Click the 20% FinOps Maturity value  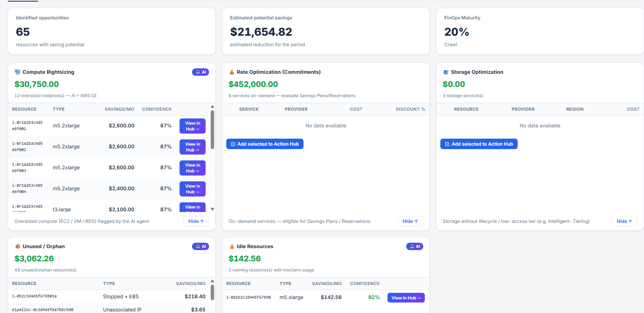[x=457, y=31]
